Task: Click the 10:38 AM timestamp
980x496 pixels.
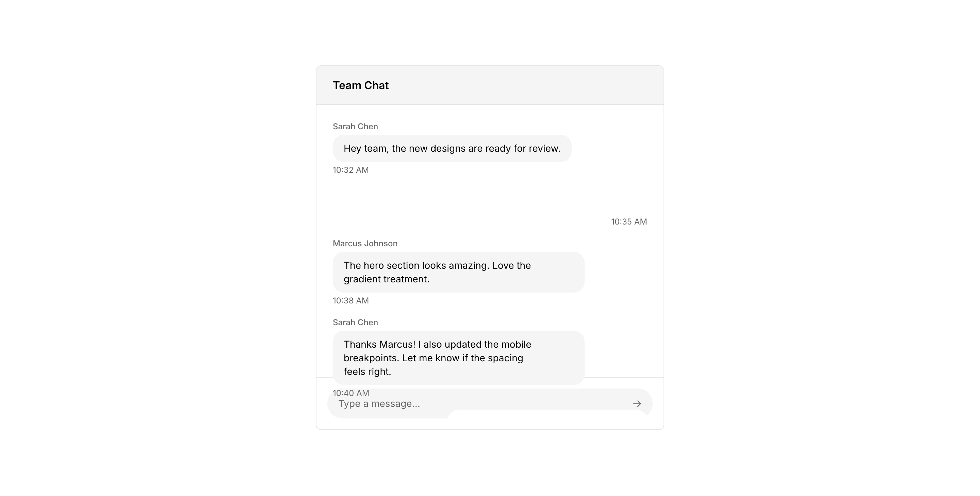Action: point(351,300)
